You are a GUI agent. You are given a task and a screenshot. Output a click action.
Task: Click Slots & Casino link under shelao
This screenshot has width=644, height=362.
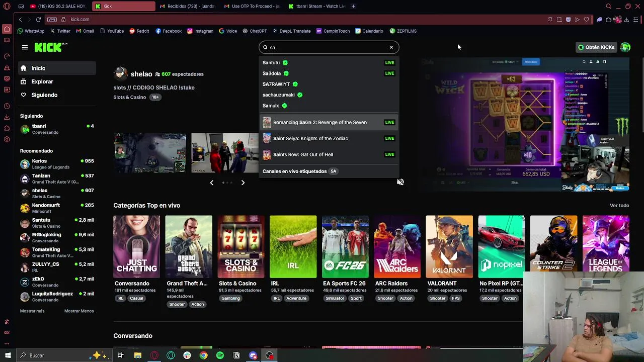[x=129, y=97]
